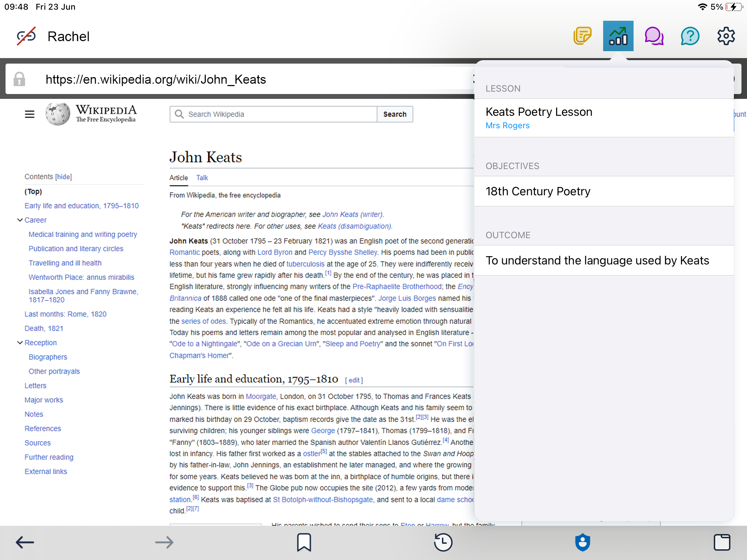This screenshot has height=560, width=747.
Task: Click the Search button
Action: tap(395, 114)
